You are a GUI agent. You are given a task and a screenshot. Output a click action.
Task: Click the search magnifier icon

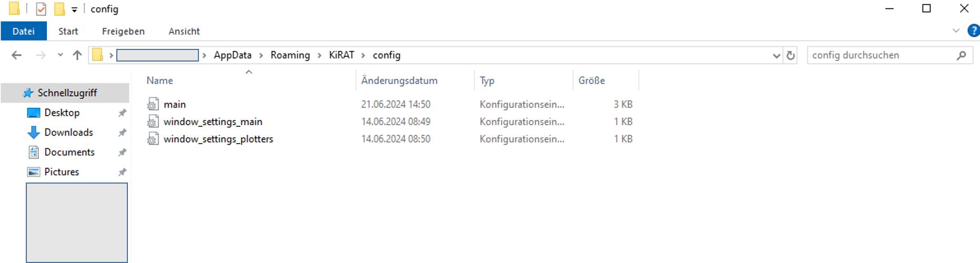tap(961, 55)
